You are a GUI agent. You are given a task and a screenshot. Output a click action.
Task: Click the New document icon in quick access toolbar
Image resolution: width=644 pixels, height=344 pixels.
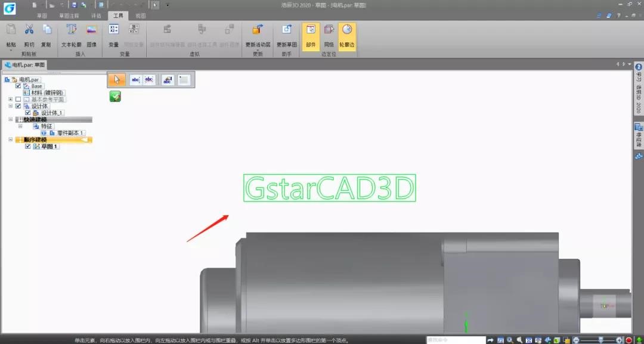coord(35,5)
